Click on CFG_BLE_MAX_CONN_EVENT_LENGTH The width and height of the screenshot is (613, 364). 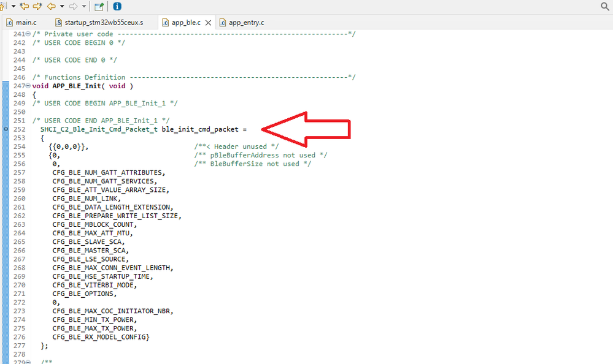(111, 268)
